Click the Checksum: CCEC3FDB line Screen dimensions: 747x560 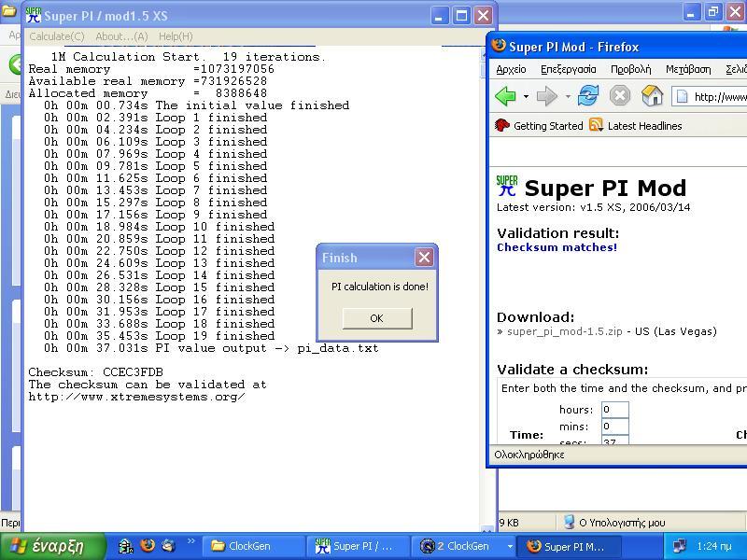tap(95, 371)
